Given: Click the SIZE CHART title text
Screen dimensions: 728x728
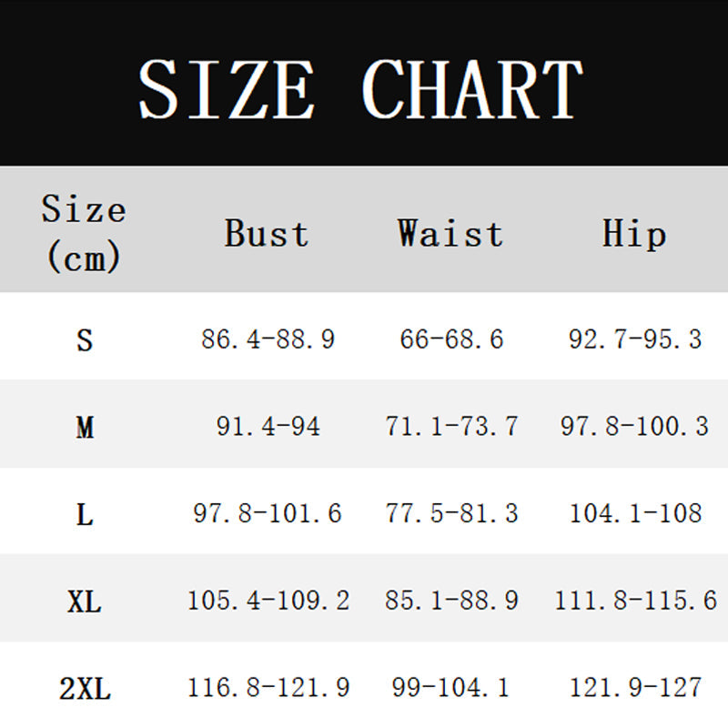Looking at the screenshot, I should pos(360,88).
